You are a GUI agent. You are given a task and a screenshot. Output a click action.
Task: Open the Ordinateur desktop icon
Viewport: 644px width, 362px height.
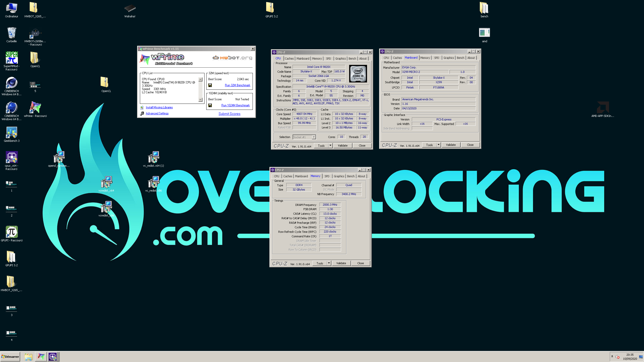(x=12, y=10)
